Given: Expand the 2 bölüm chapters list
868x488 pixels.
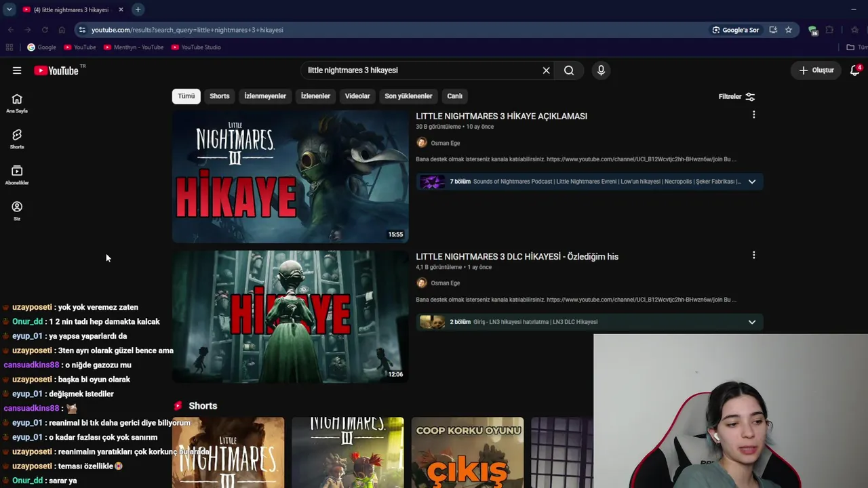Looking at the screenshot, I should (751, 322).
